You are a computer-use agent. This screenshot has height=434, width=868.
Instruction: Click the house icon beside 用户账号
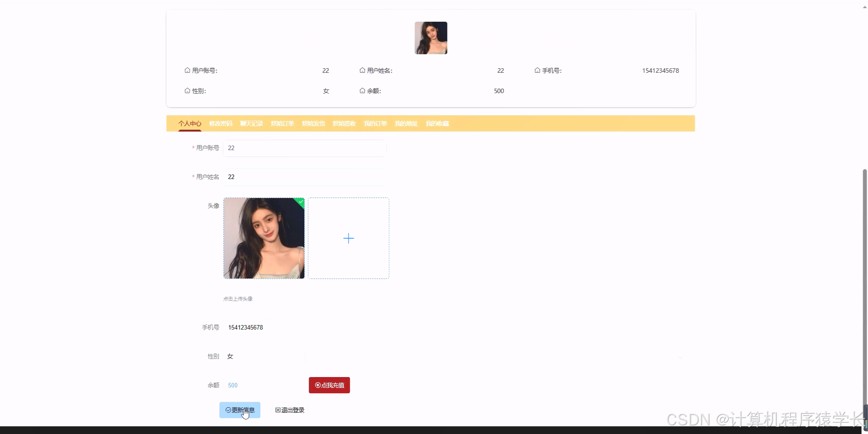pyautogui.click(x=187, y=71)
